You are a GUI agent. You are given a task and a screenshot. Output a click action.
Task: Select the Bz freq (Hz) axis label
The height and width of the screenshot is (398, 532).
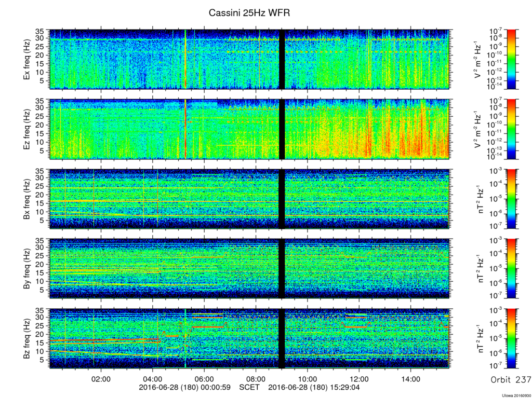tap(27, 338)
